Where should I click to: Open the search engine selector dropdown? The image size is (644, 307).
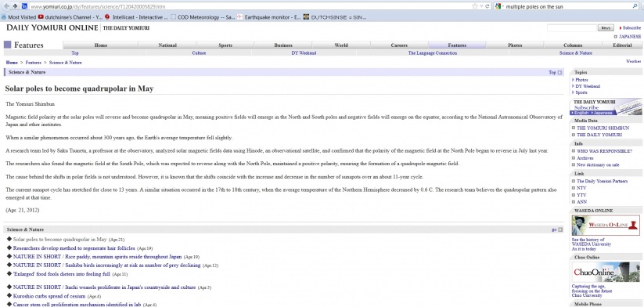click(498, 6)
